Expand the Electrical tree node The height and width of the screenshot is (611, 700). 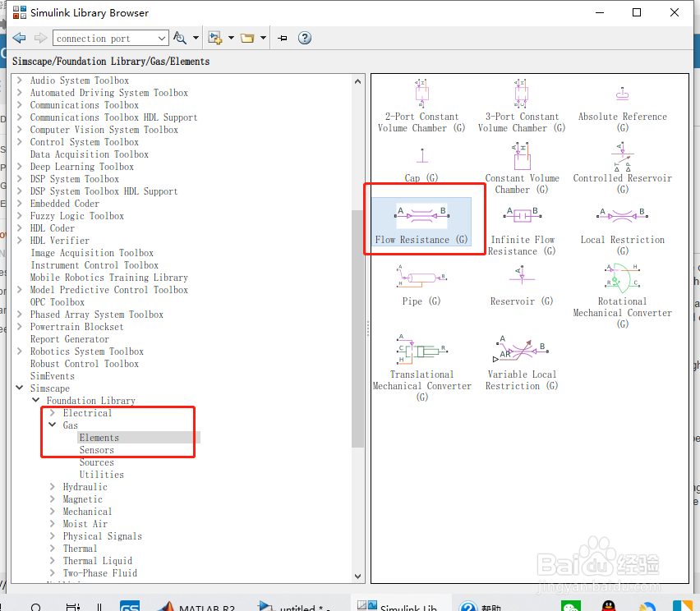(x=53, y=412)
